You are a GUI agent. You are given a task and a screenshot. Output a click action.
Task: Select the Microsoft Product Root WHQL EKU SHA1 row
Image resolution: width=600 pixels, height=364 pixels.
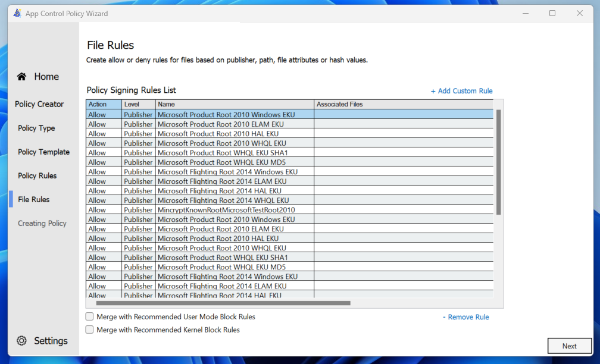click(222, 153)
